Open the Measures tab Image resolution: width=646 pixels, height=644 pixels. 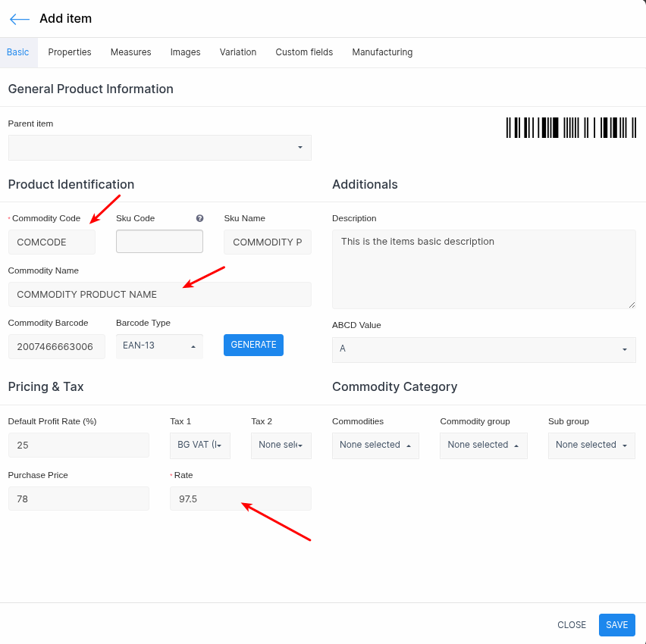(130, 52)
